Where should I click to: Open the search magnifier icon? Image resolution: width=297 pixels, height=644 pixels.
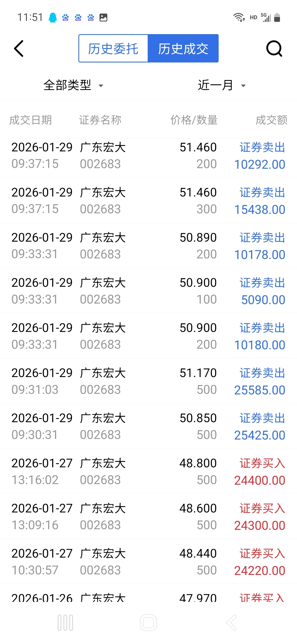pos(274,49)
